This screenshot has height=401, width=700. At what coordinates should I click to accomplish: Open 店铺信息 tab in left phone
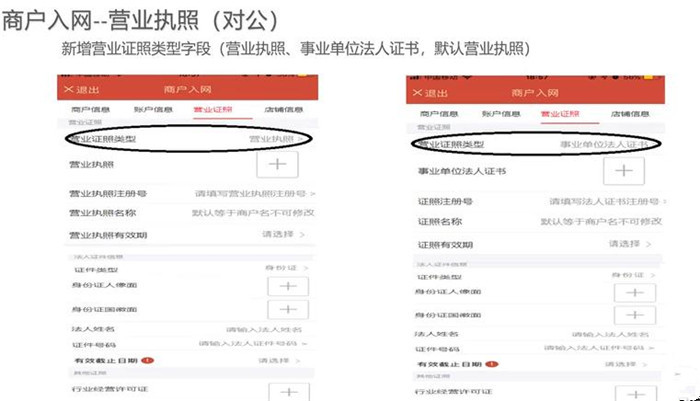283,109
